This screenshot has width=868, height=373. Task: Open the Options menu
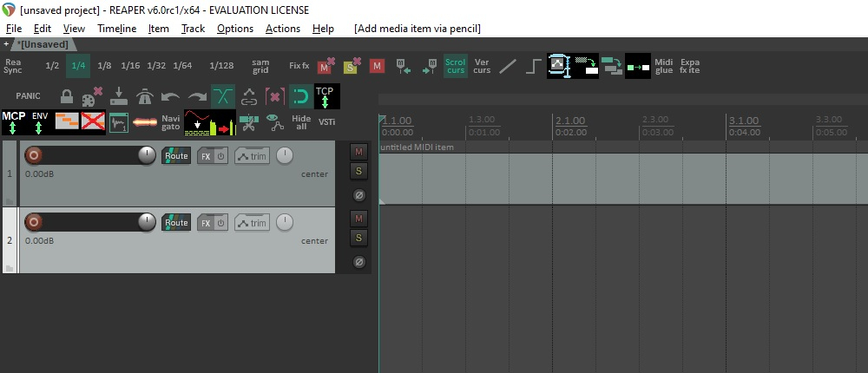235,29
